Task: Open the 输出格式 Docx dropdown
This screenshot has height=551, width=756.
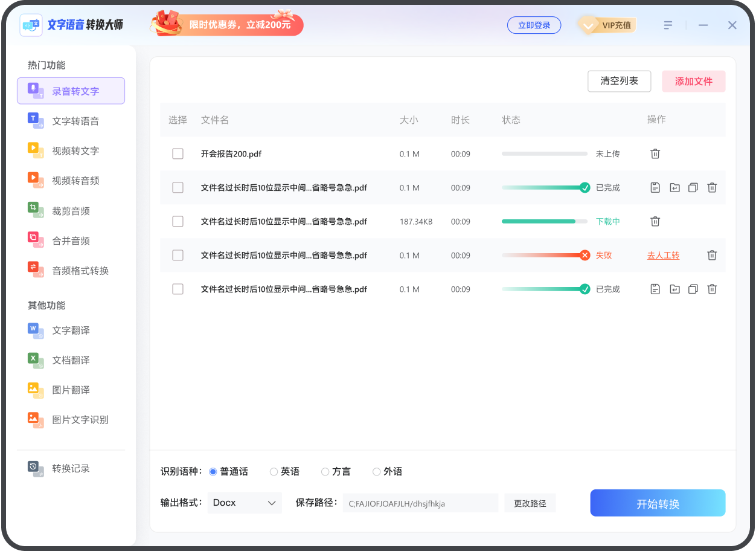Action: coord(244,503)
